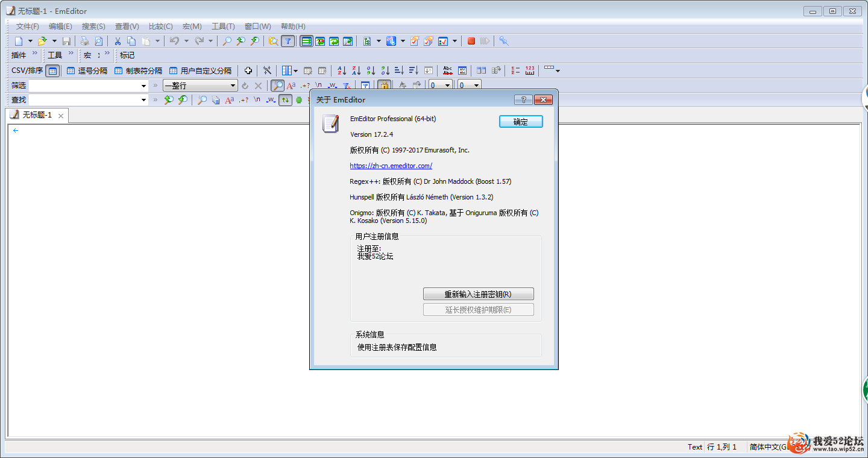
Task: Select the 无标题-1 document tab
Action: coord(37,115)
